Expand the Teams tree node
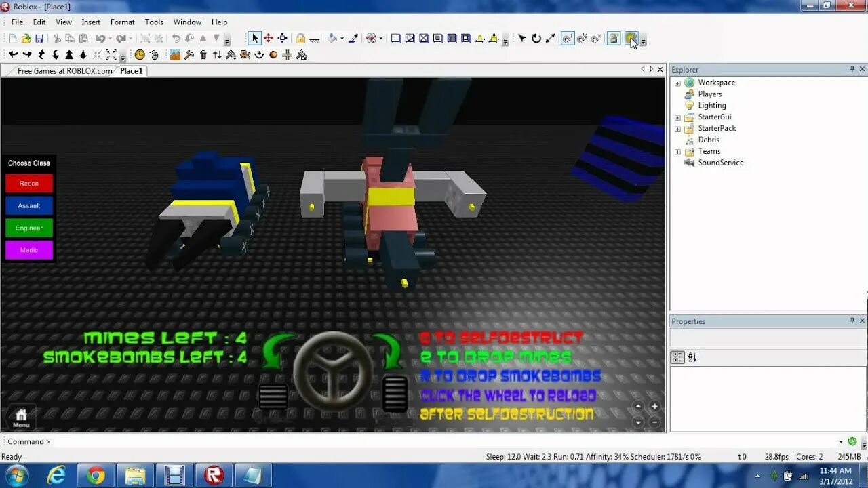 [677, 152]
